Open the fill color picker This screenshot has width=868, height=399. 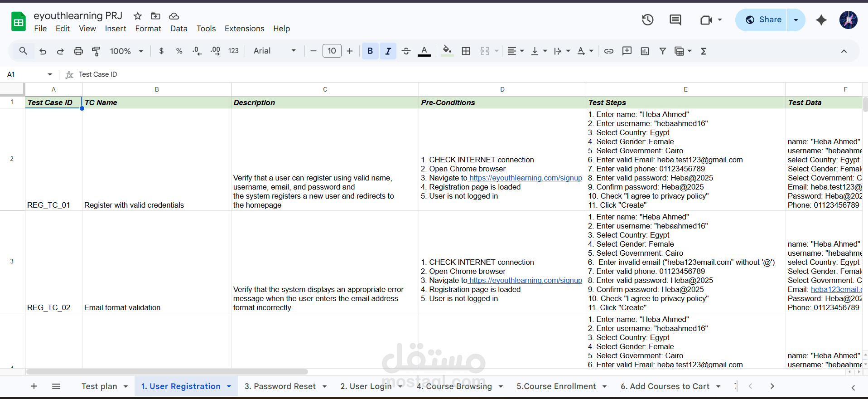447,51
